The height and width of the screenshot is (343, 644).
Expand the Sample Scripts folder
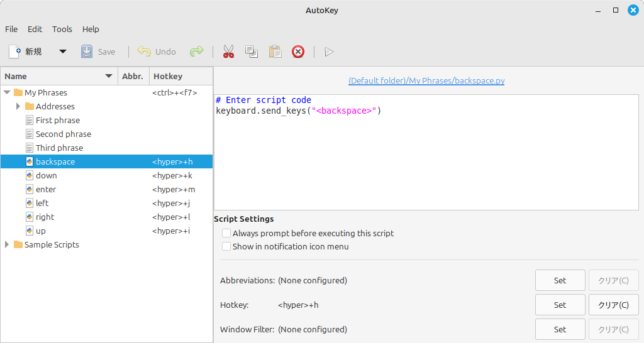(6, 244)
